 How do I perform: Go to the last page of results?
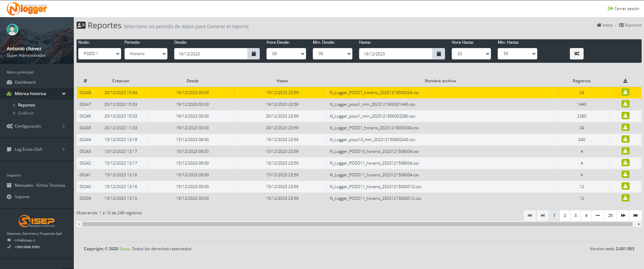(636, 216)
